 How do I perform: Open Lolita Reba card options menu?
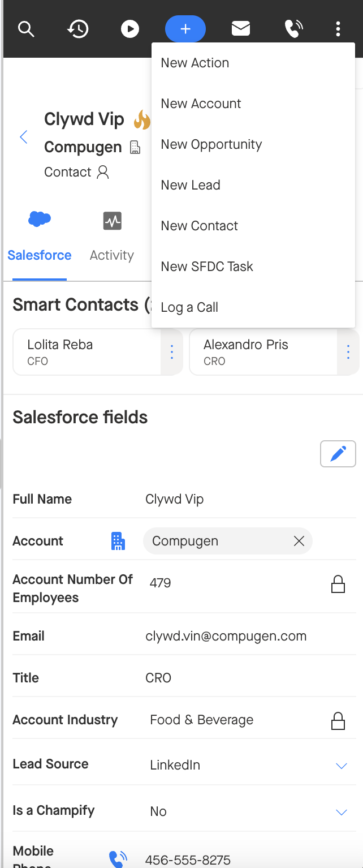pos(172,353)
